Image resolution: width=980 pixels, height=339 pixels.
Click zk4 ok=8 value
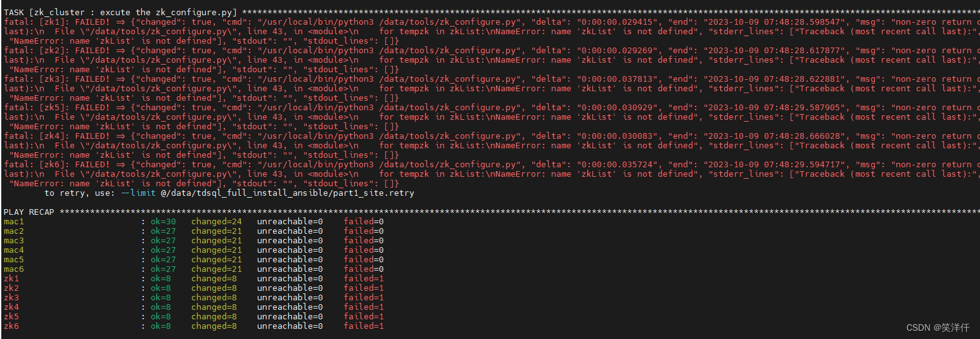tap(160, 307)
